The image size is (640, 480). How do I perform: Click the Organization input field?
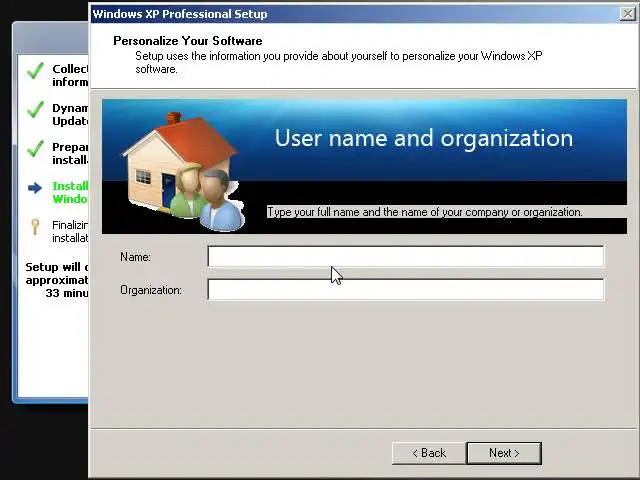pos(405,290)
